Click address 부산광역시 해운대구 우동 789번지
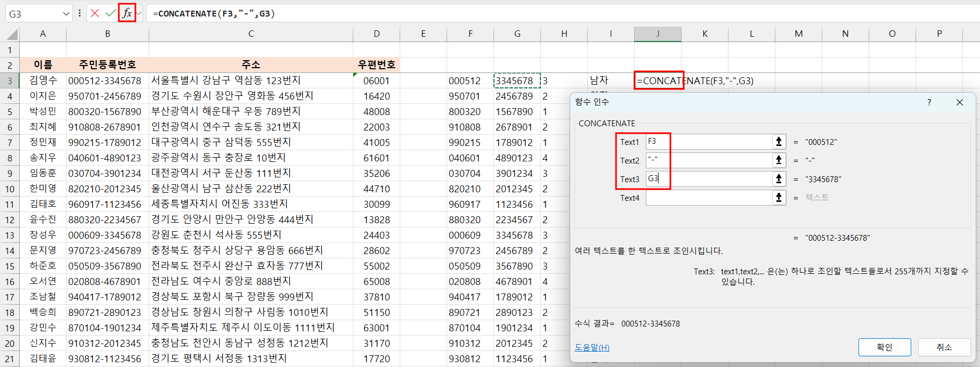 coord(251,111)
